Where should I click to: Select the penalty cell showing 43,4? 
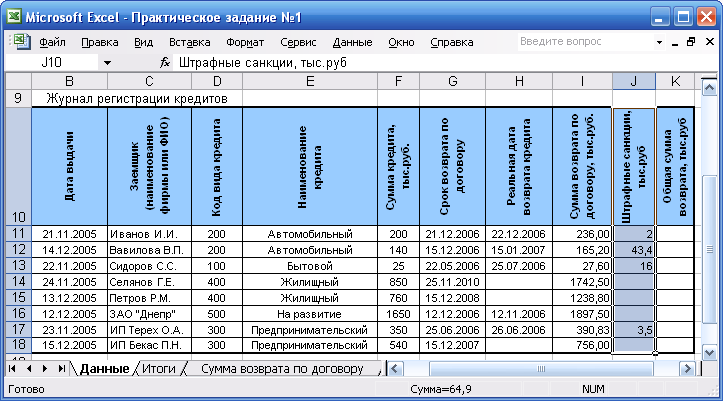[x=634, y=250]
